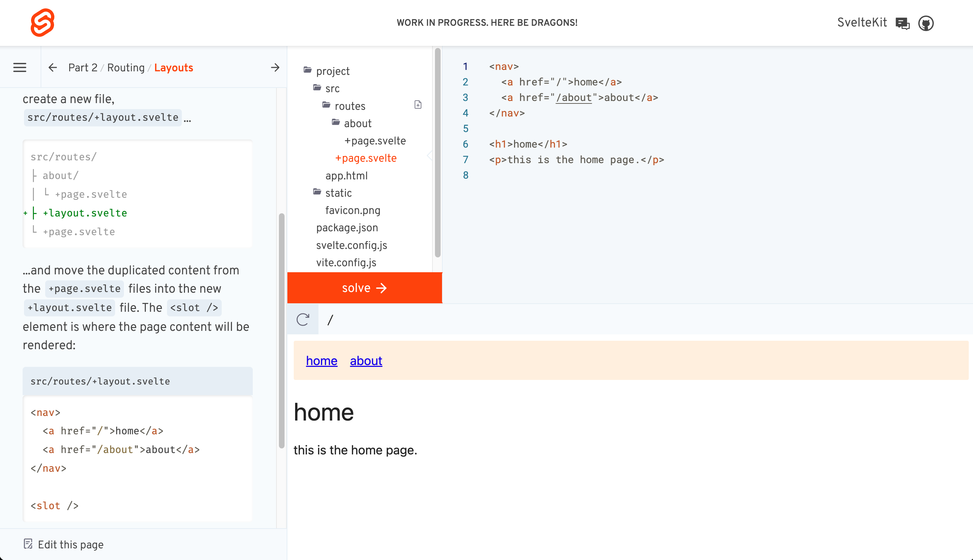
Task: Go back using the left arrow
Action: [53, 67]
